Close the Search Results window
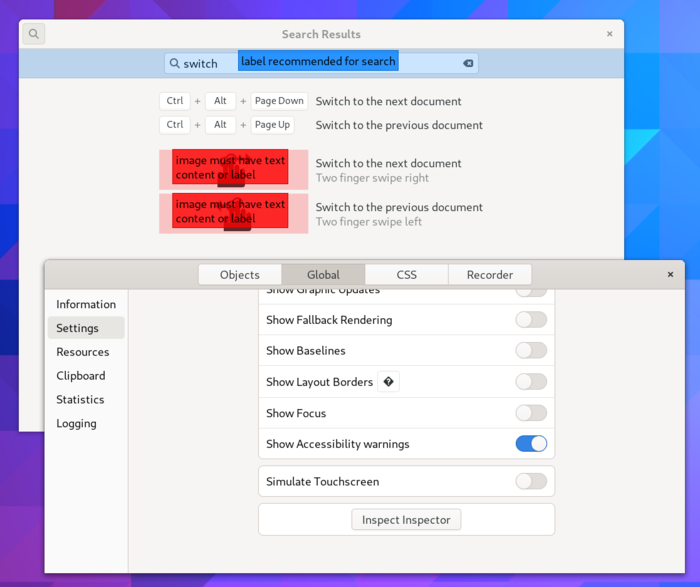The width and height of the screenshot is (700, 587). pos(609,34)
